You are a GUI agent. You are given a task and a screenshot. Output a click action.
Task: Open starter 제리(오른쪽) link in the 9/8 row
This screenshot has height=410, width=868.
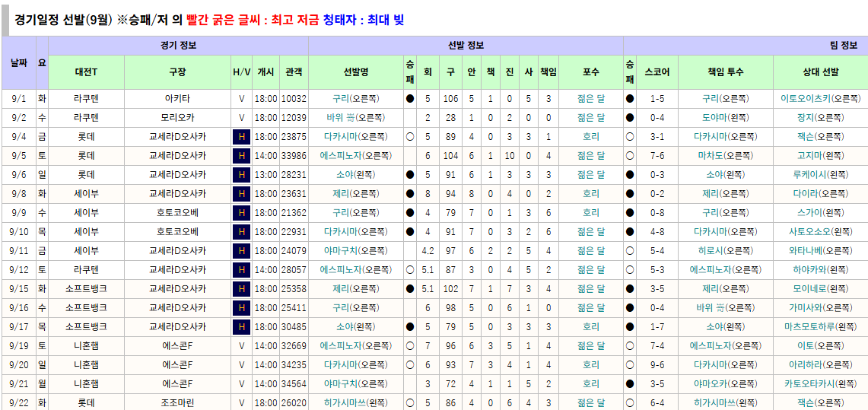(x=356, y=194)
